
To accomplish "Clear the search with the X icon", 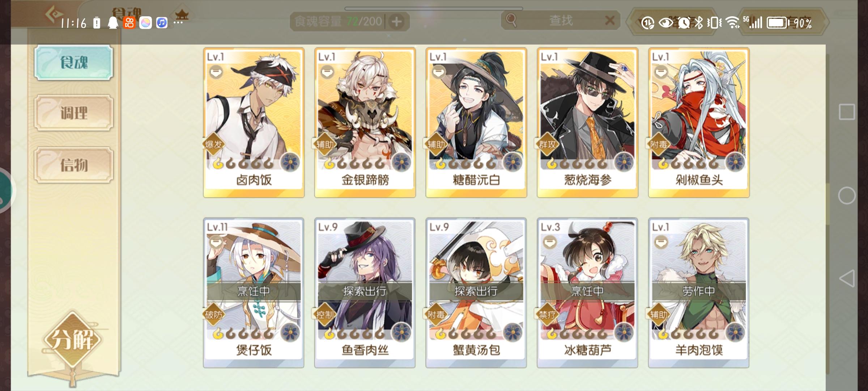I will pyautogui.click(x=610, y=20).
